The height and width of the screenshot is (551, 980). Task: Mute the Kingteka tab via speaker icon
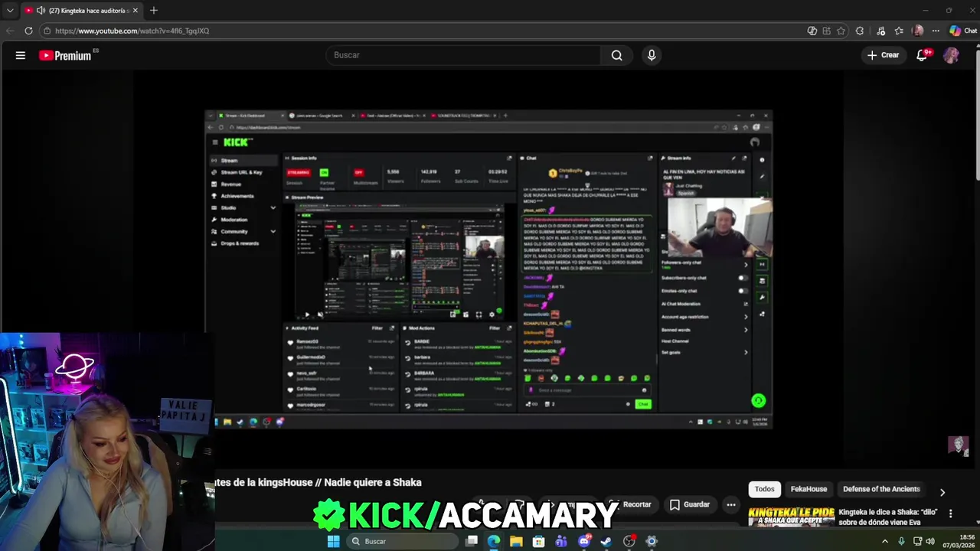(x=41, y=11)
